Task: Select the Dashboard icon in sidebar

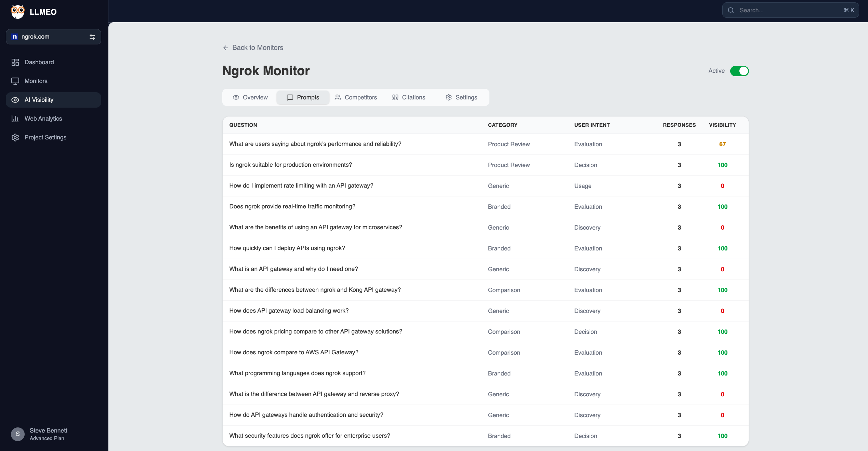Action: [15, 62]
